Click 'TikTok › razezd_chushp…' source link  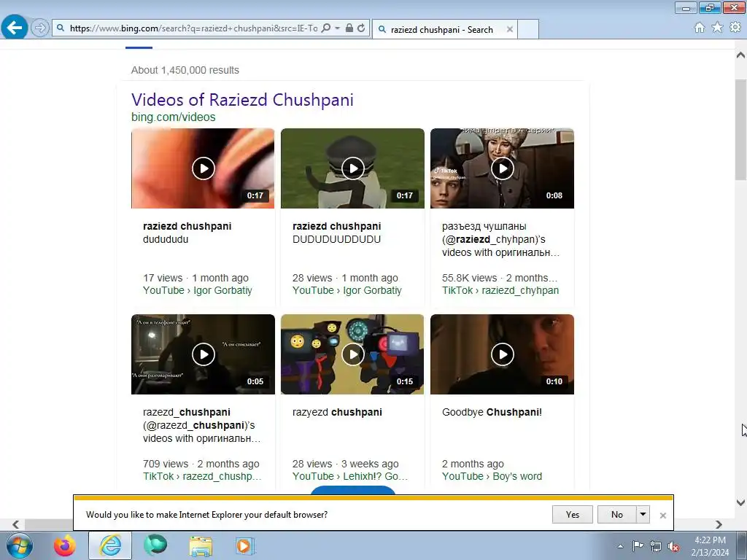click(x=202, y=476)
